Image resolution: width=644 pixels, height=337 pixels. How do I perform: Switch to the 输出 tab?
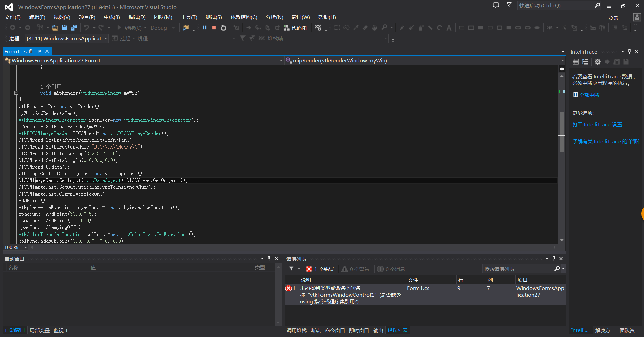coord(378,331)
